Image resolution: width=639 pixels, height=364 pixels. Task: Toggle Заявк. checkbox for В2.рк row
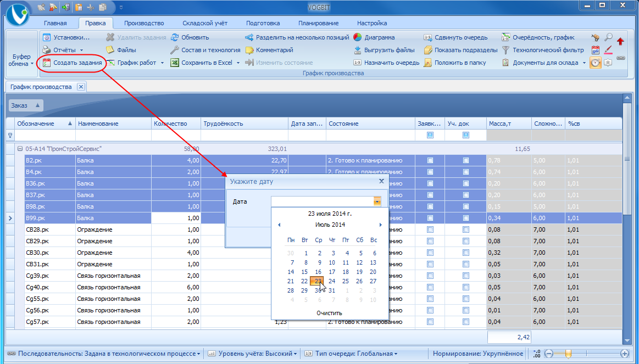pos(430,160)
